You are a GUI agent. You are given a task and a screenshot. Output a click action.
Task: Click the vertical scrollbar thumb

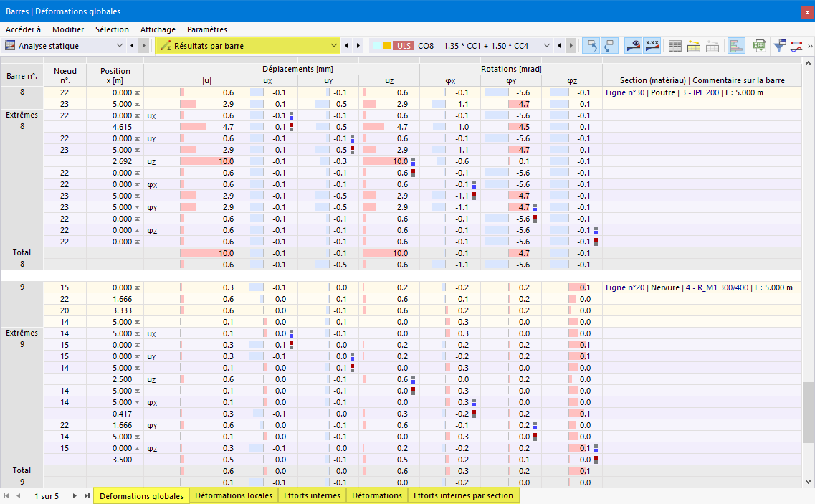[808, 412]
